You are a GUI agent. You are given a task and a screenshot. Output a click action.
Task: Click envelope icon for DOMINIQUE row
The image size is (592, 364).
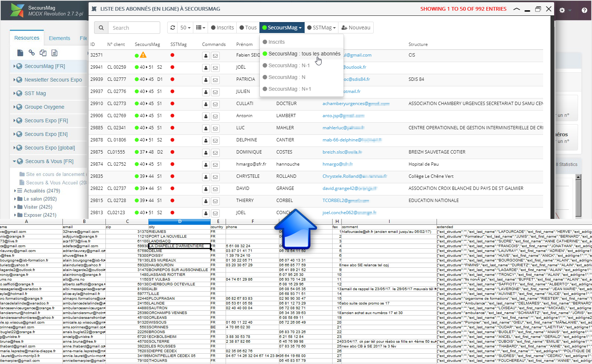pyautogui.click(x=215, y=153)
